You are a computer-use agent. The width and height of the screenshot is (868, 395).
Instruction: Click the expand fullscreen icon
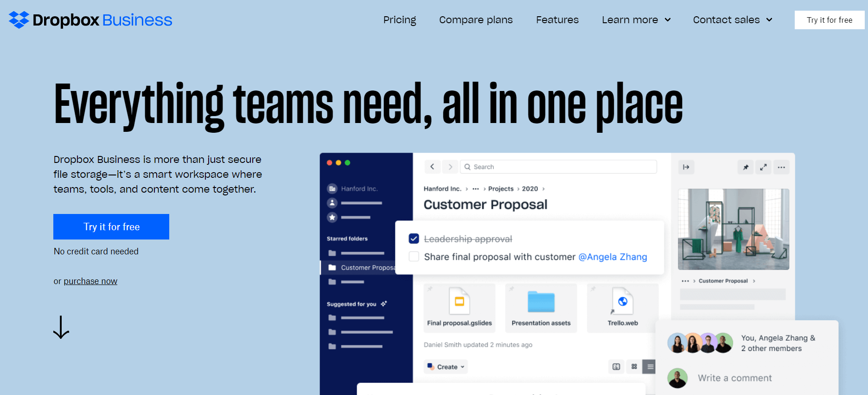pyautogui.click(x=763, y=167)
